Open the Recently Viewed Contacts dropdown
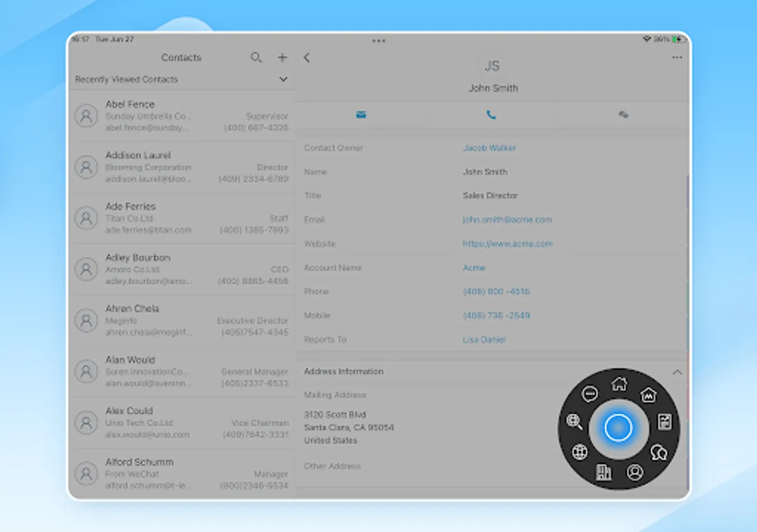 pyautogui.click(x=182, y=79)
